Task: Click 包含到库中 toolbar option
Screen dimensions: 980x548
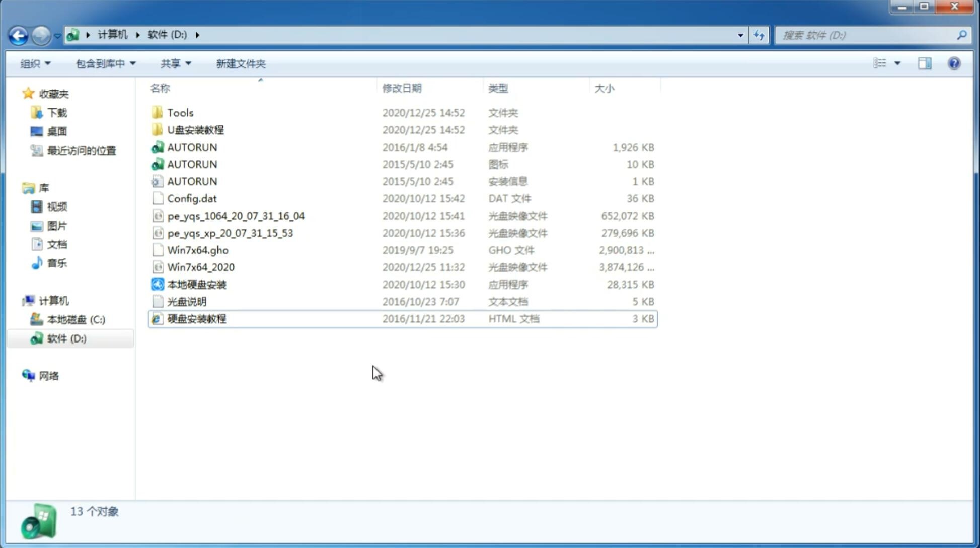Action: tap(104, 63)
